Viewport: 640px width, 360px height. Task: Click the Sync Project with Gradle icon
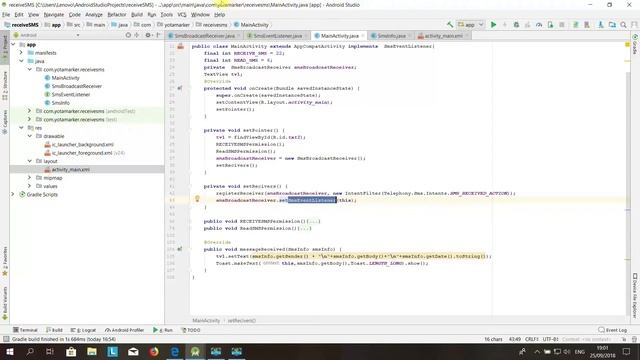coord(576,25)
